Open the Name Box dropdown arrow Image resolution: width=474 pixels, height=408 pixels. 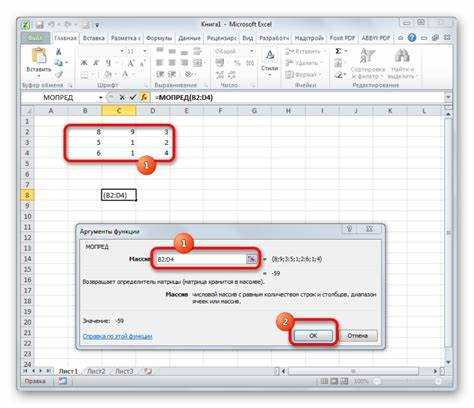point(101,97)
